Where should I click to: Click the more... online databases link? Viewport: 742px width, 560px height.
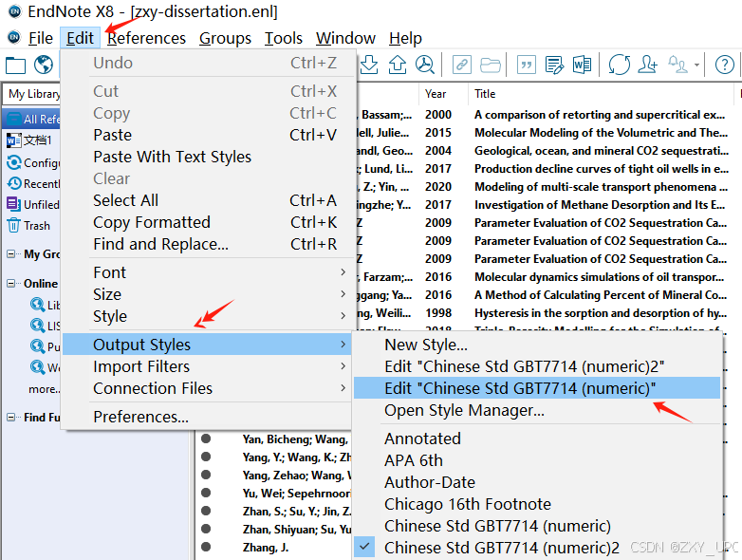[x=44, y=389]
